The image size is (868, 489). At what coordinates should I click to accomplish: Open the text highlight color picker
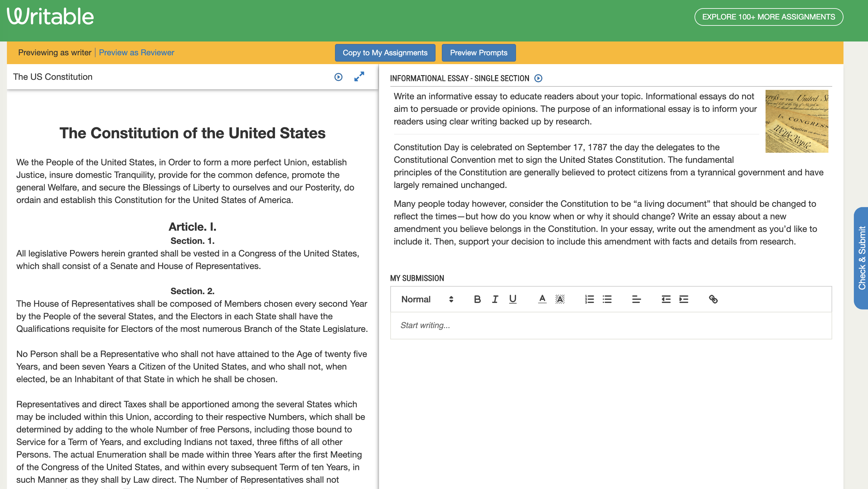pyautogui.click(x=560, y=299)
